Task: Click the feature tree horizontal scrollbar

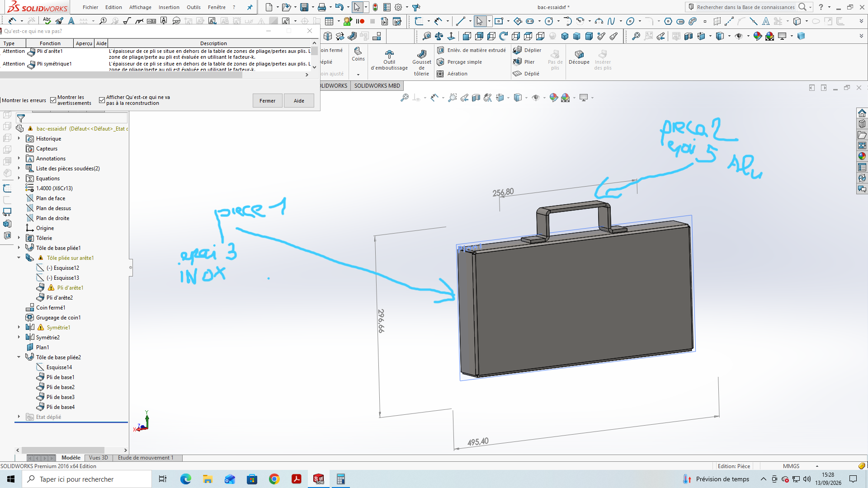Action: (63, 450)
